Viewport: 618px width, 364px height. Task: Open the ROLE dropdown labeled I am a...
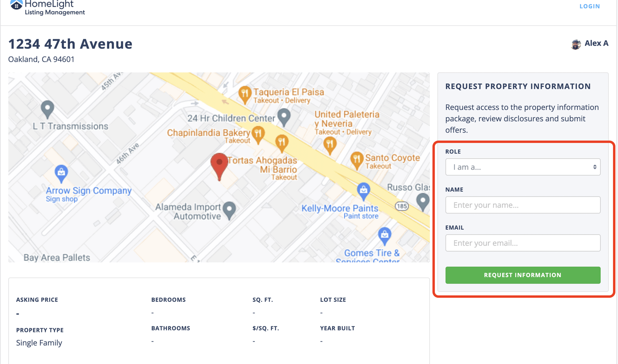[x=522, y=167]
